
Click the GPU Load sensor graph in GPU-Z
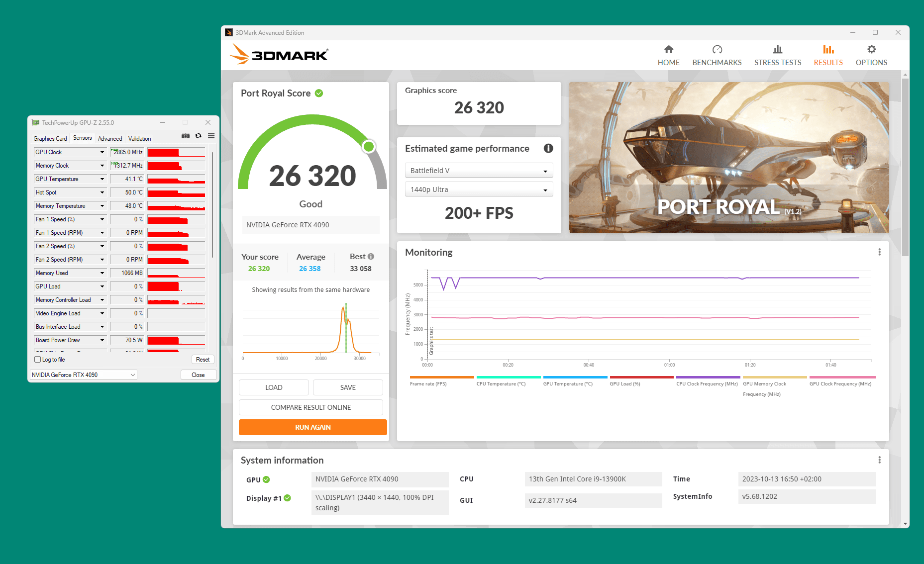pos(176,286)
